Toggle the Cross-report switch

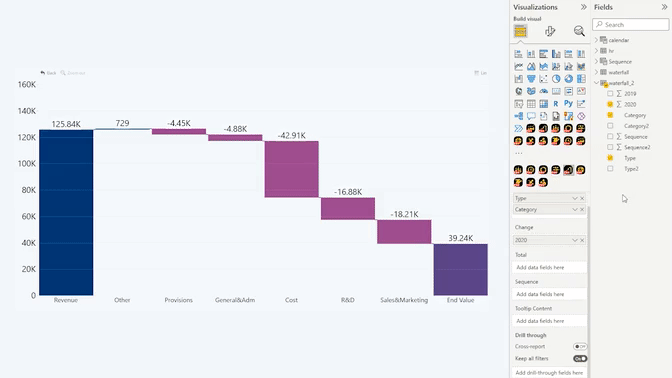[x=580, y=346]
